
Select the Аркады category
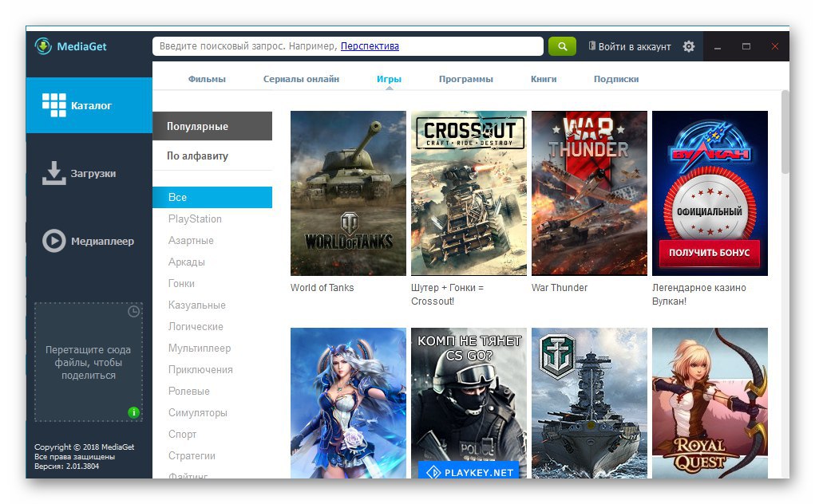(x=186, y=262)
